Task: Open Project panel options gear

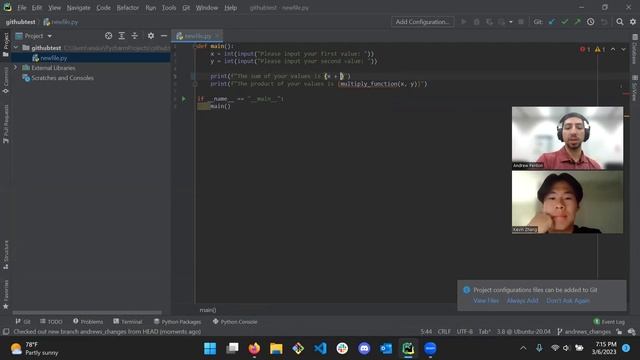Action: pos(151,36)
